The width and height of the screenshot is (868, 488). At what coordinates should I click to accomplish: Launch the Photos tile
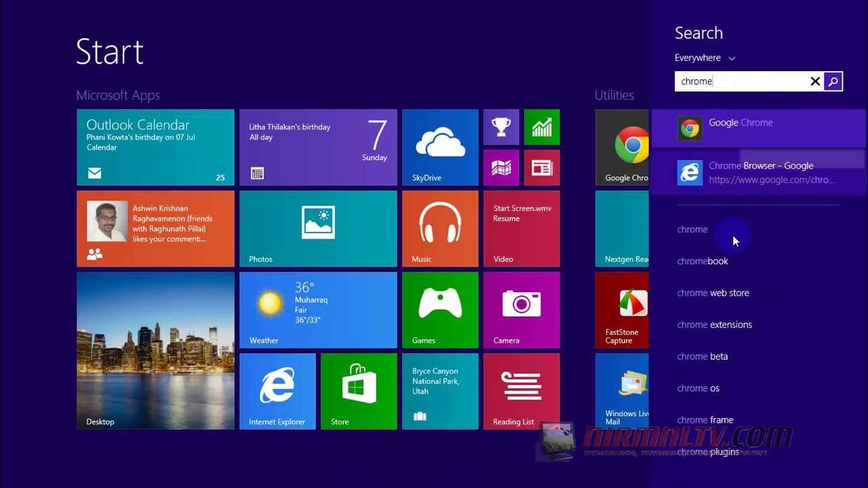click(x=318, y=228)
